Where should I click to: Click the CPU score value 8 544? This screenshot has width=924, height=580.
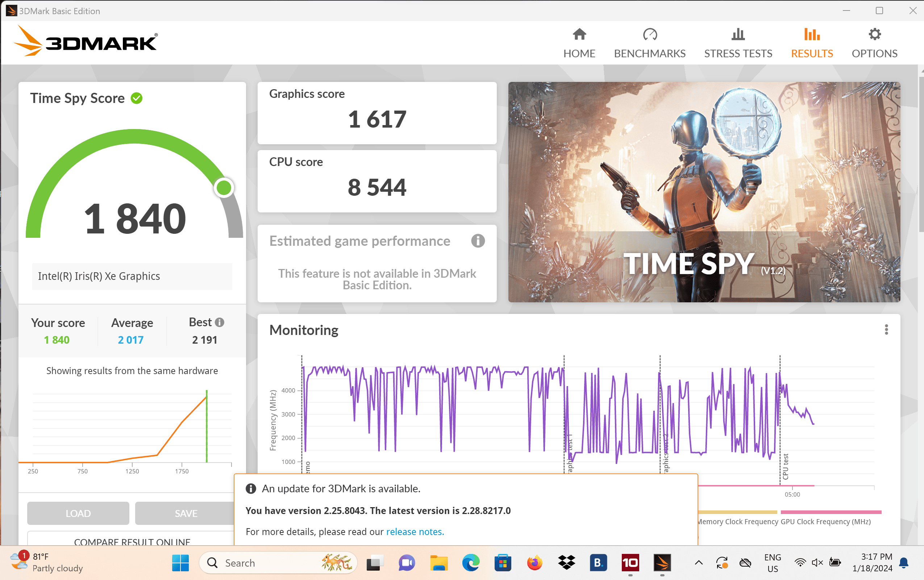pyautogui.click(x=377, y=187)
